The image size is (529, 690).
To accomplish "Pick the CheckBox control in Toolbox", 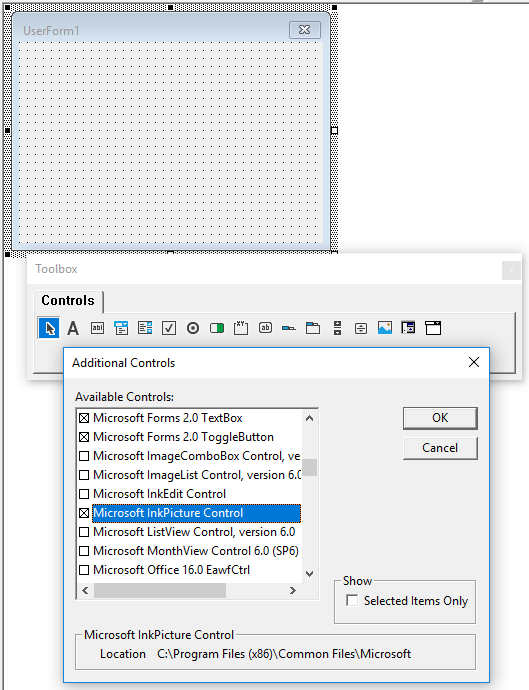I will [x=169, y=328].
